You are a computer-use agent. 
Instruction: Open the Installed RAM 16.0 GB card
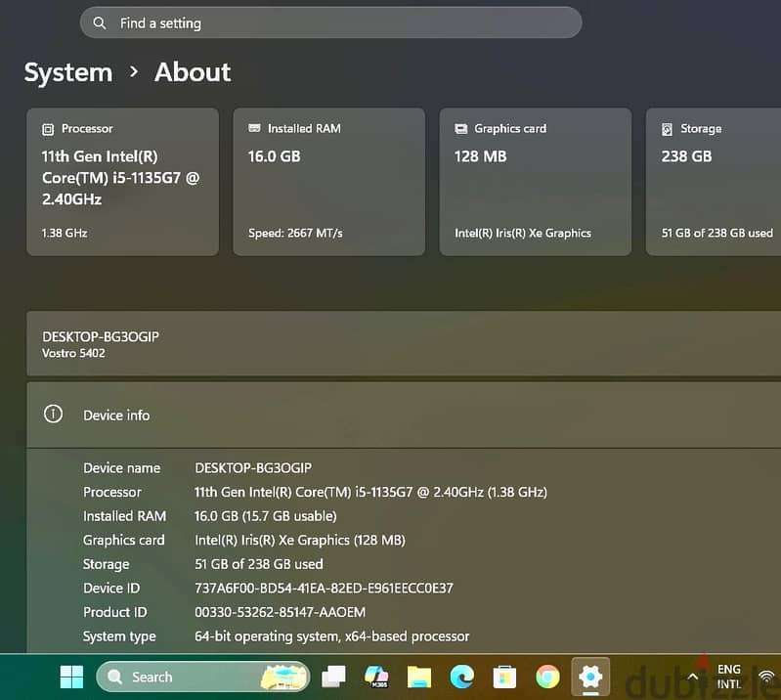click(x=329, y=182)
